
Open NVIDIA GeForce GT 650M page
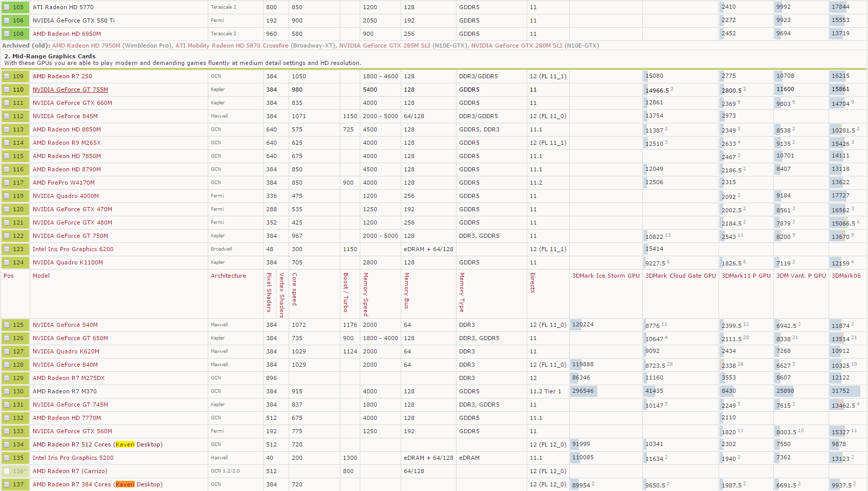[70, 338]
